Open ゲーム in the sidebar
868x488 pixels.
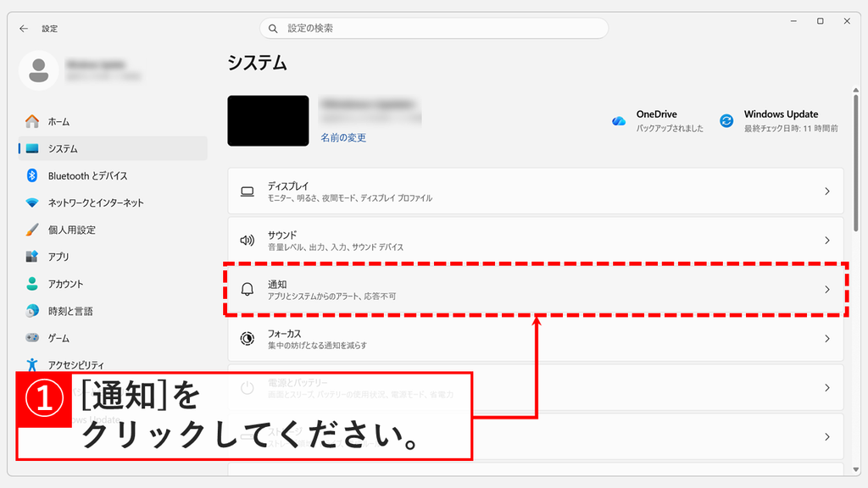click(x=113, y=337)
